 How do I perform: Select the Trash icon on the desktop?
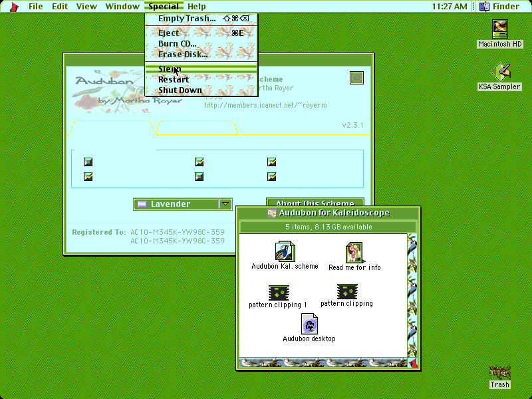(499, 372)
